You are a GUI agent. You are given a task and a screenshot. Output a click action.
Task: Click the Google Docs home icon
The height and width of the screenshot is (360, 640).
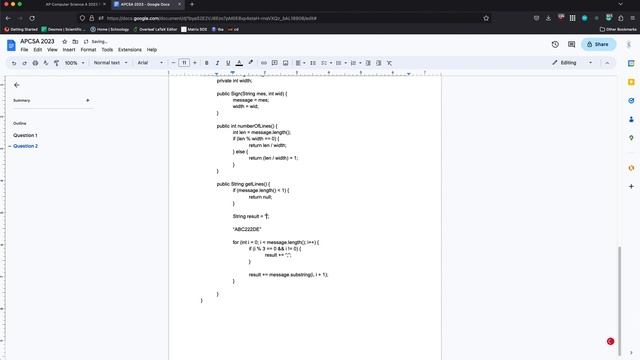click(x=11, y=45)
